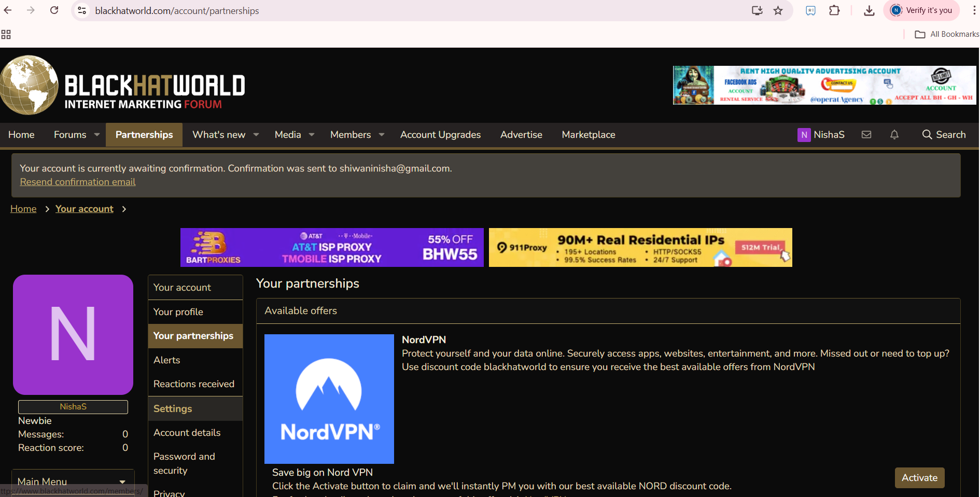Click the NordVPN offer title
Viewport: 980px width, 497px height.
tap(424, 340)
